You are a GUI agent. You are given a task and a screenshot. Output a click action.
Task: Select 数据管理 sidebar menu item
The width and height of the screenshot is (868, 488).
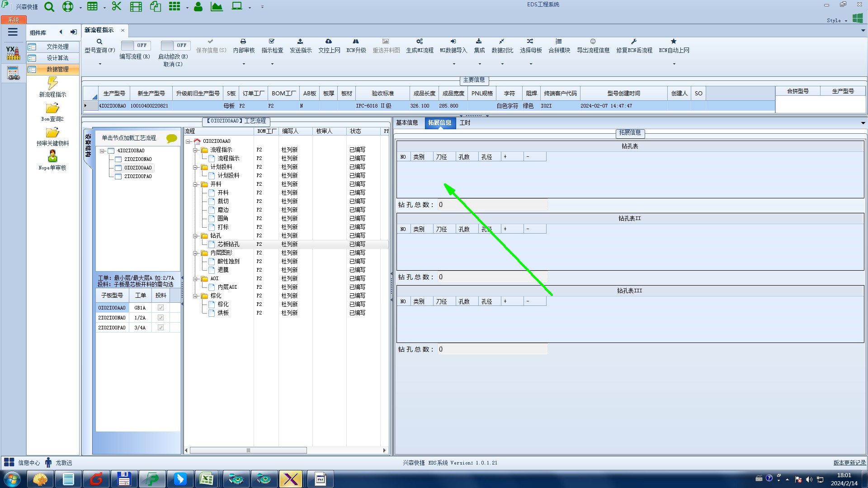53,70
